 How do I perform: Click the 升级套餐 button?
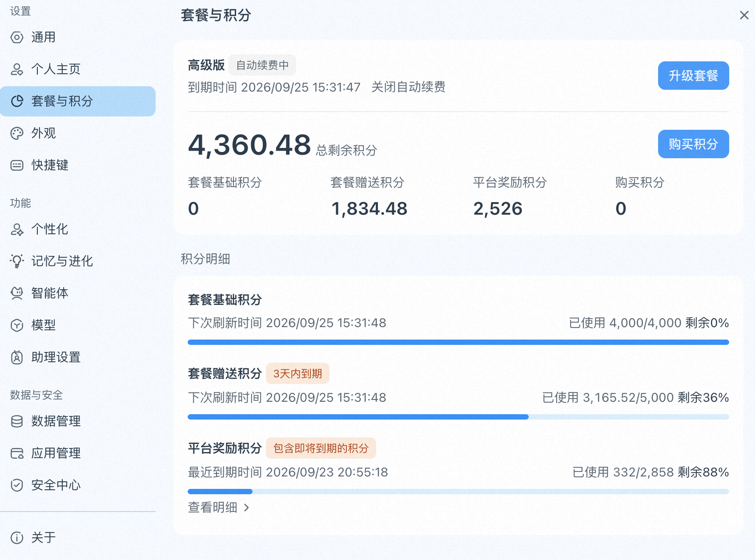693,76
